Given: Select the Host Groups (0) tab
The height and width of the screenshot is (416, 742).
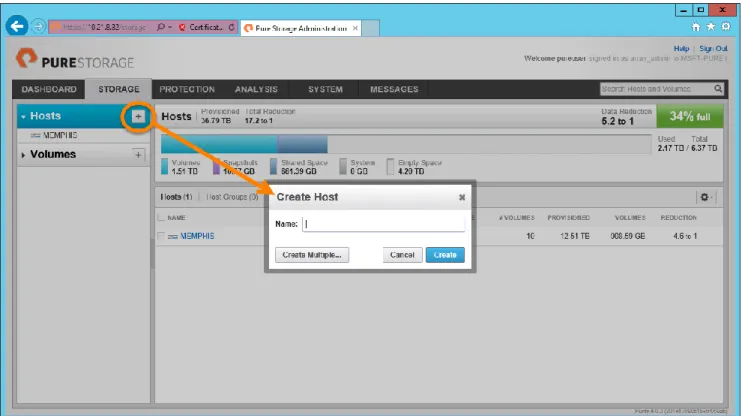Looking at the screenshot, I should coord(232,197).
